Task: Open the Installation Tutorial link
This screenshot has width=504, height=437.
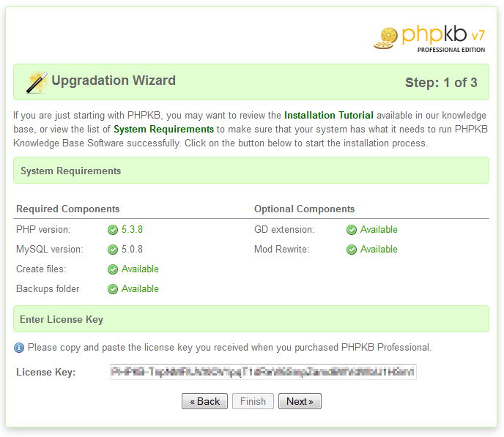Action: point(328,115)
